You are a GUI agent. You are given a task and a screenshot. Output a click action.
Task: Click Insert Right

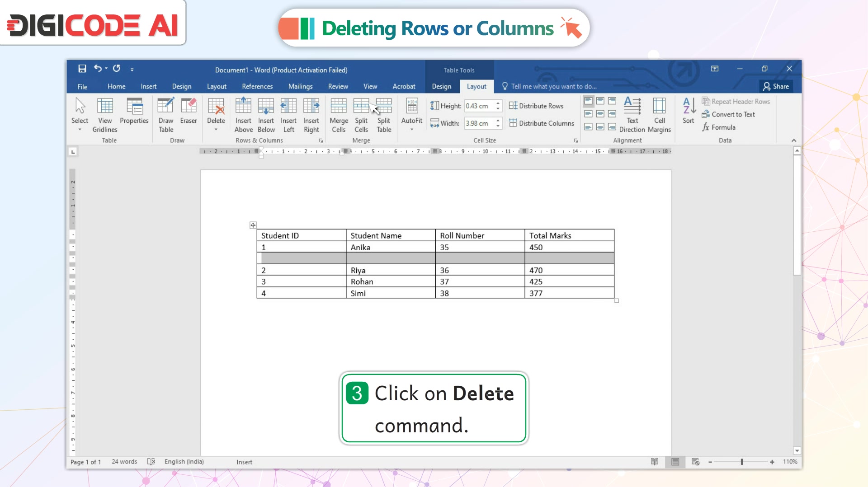(x=311, y=115)
